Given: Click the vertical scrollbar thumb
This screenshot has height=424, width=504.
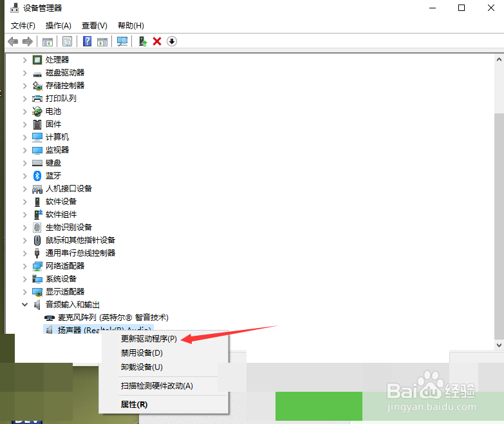Looking at the screenshot, I should tap(499, 226).
